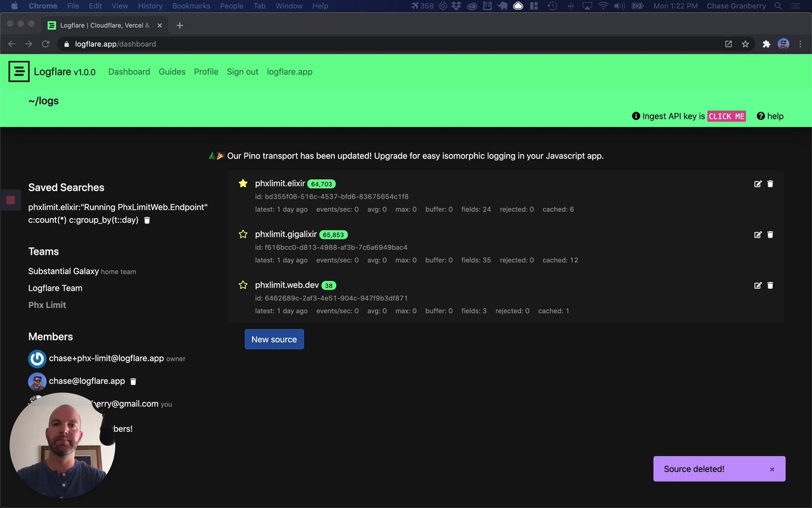Toggle favorite star for phxlimit.elixir
The image size is (812, 508).
[243, 184]
